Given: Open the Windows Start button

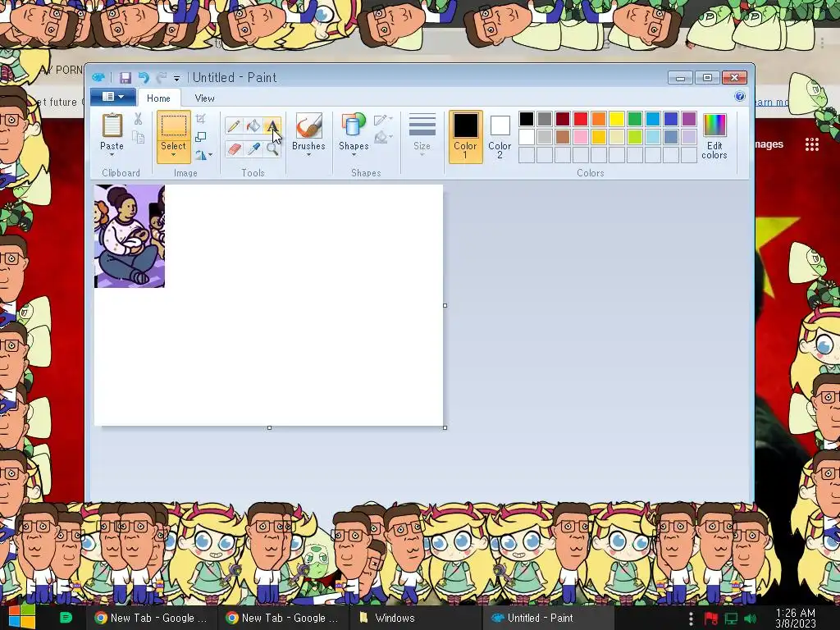Looking at the screenshot, I should point(22,618).
